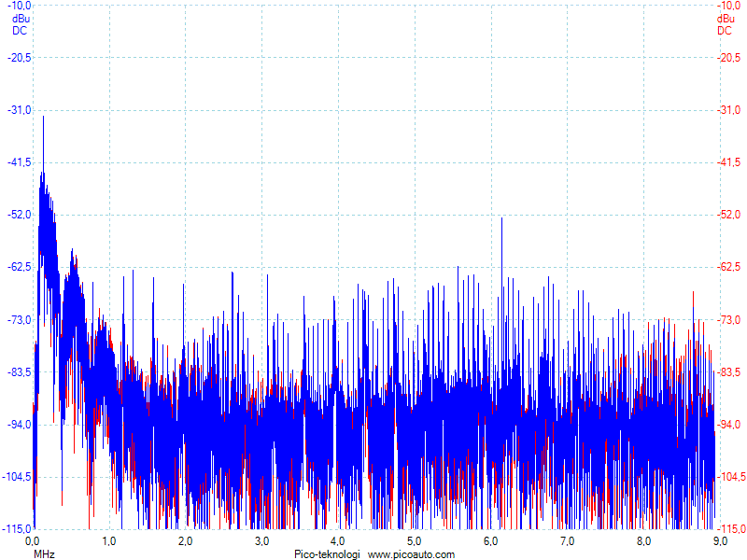Click the 1,0 frequency axis label
747x560 pixels.
coord(109,541)
